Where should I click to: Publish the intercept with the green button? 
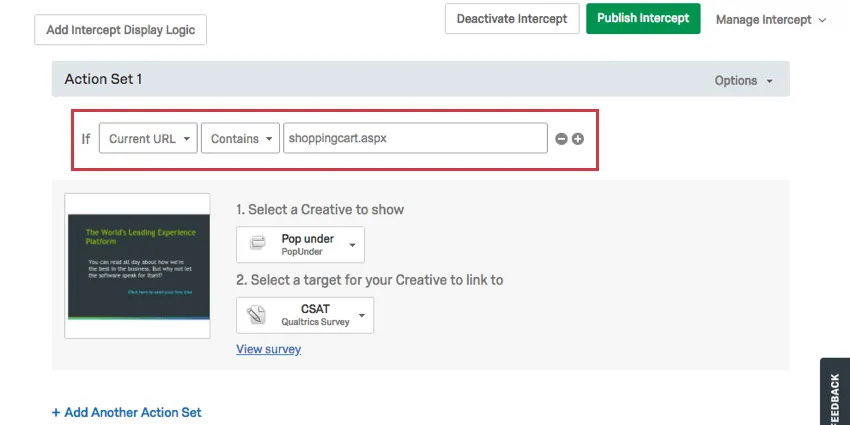click(643, 18)
